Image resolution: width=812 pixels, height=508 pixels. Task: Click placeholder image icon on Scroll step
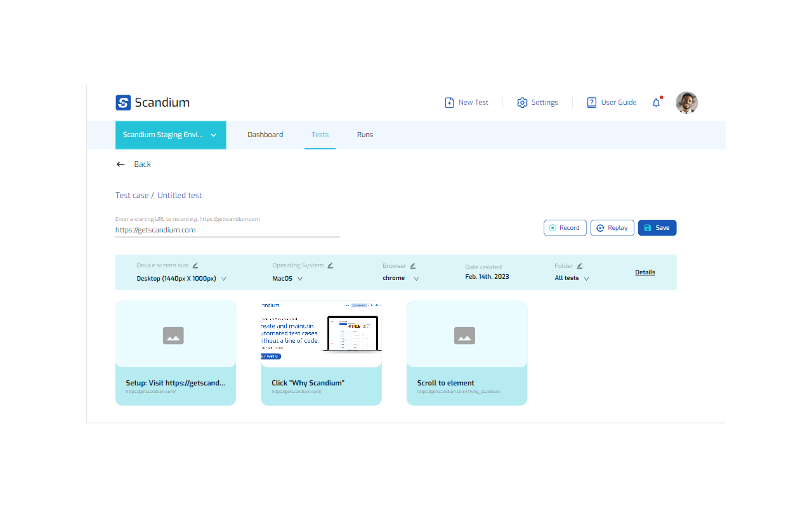pyautogui.click(x=464, y=335)
